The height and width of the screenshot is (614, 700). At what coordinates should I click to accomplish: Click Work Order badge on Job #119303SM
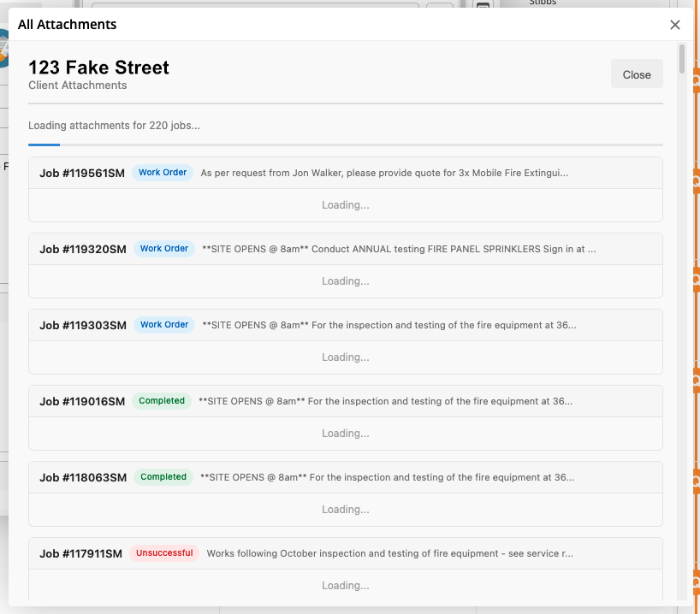pyautogui.click(x=164, y=325)
